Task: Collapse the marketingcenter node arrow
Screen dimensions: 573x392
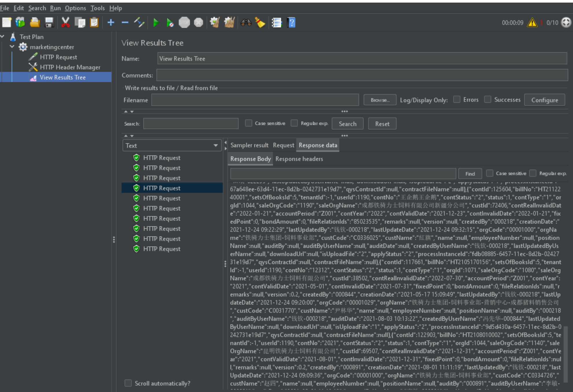Action: pyautogui.click(x=12, y=47)
